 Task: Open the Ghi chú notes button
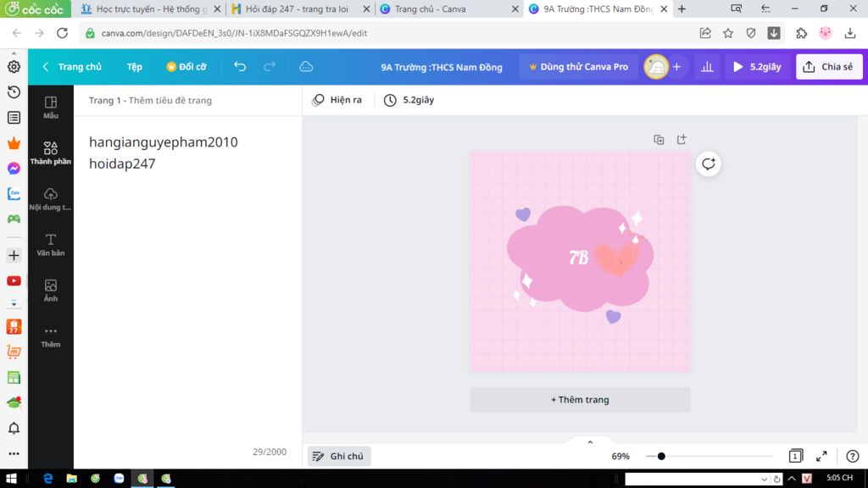[x=339, y=456]
